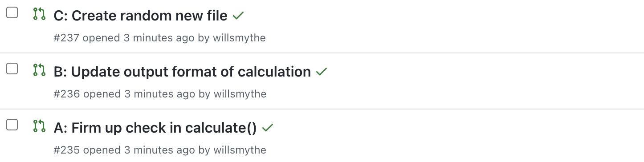Image resolution: width=644 pixels, height=162 pixels.
Task: Check the box for 'A: Firm up check'
Action: [x=12, y=125]
